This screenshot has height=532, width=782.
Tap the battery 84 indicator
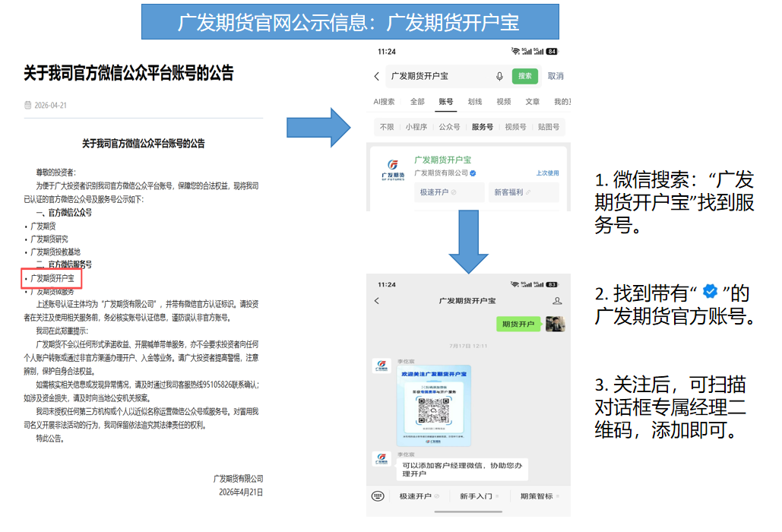click(552, 52)
